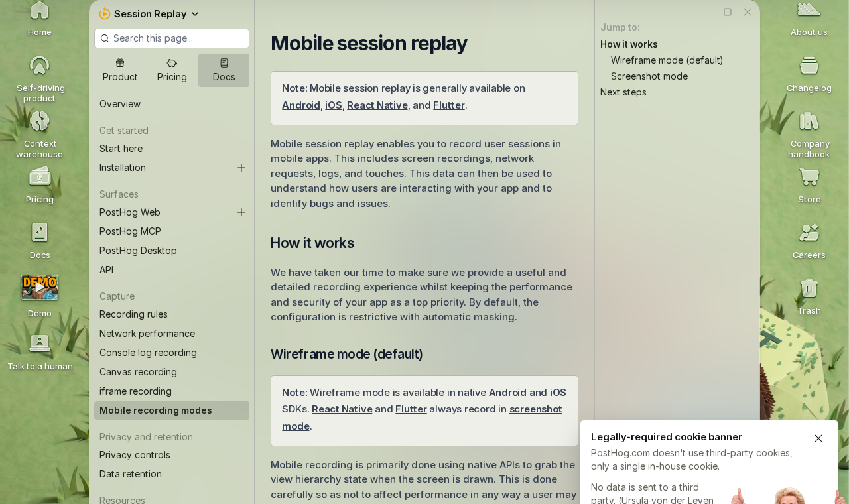Jump to How it works section
The width and height of the screenshot is (849, 504).
pos(629,44)
